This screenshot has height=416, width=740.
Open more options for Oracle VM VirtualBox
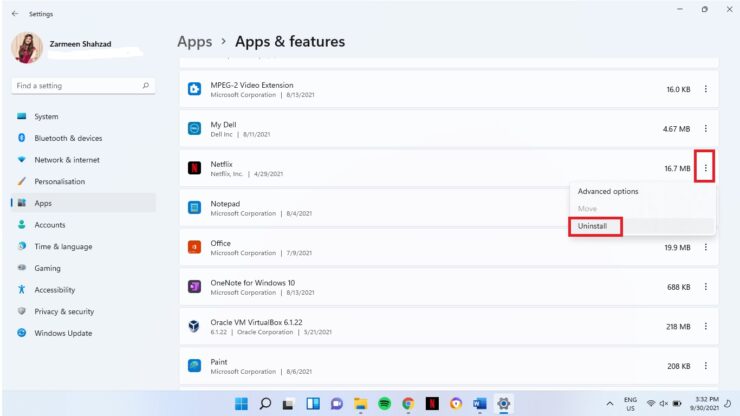coord(706,326)
